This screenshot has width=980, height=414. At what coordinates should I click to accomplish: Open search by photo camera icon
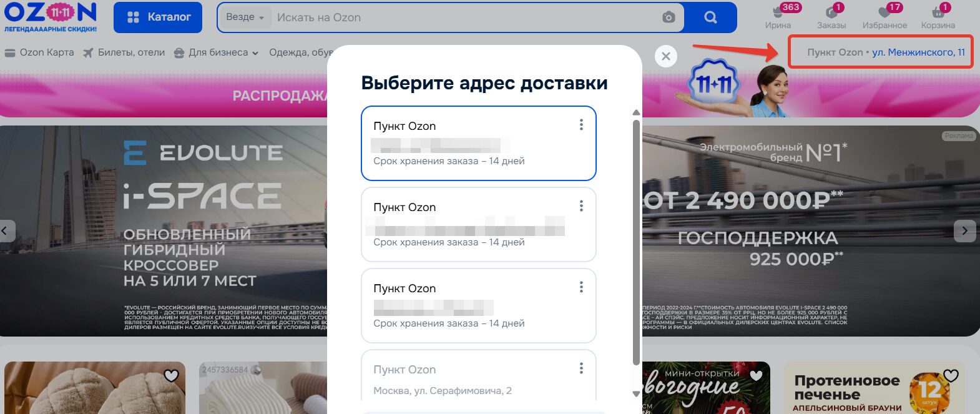click(669, 17)
